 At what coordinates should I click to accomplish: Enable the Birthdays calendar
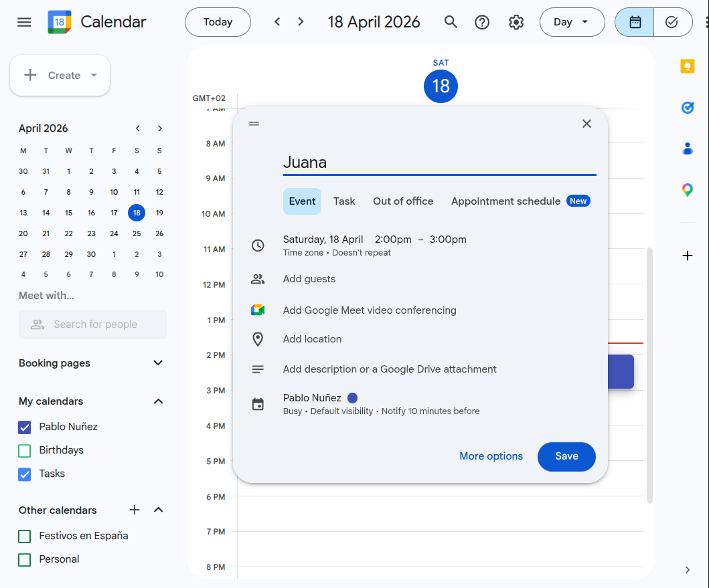tap(25, 450)
